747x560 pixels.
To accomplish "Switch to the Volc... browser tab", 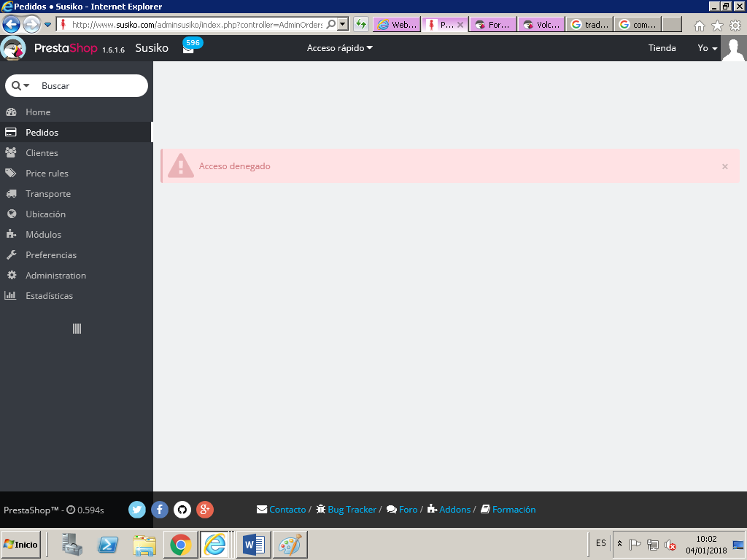I will [x=542, y=24].
